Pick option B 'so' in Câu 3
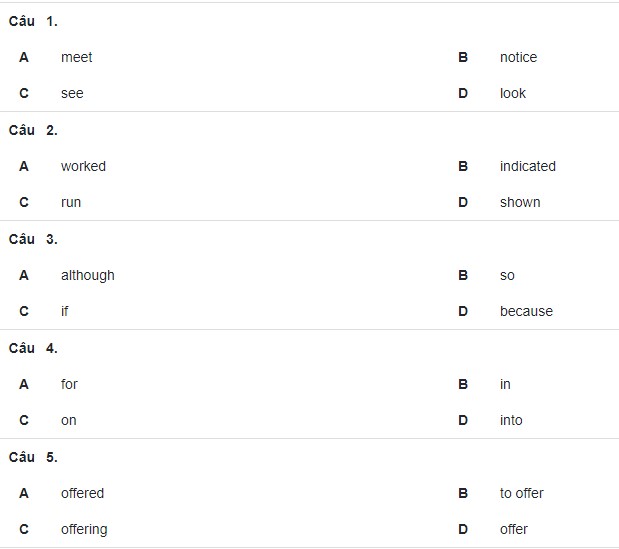 507,275
